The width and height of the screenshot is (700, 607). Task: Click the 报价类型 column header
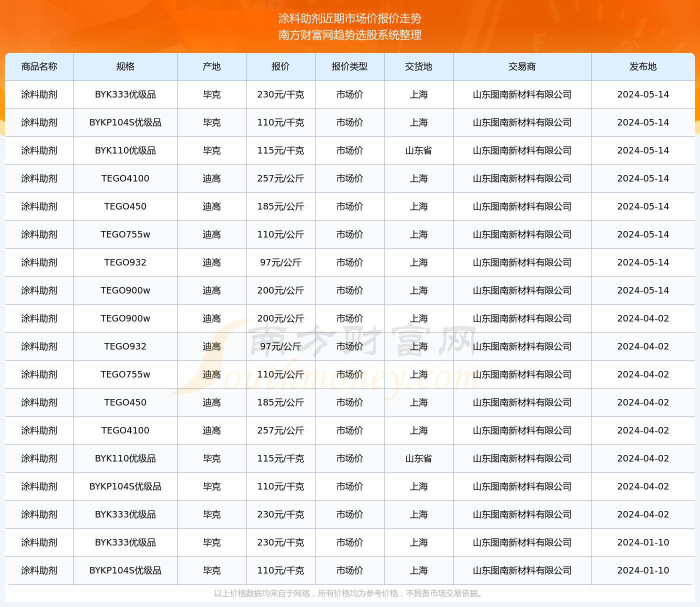(x=349, y=66)
